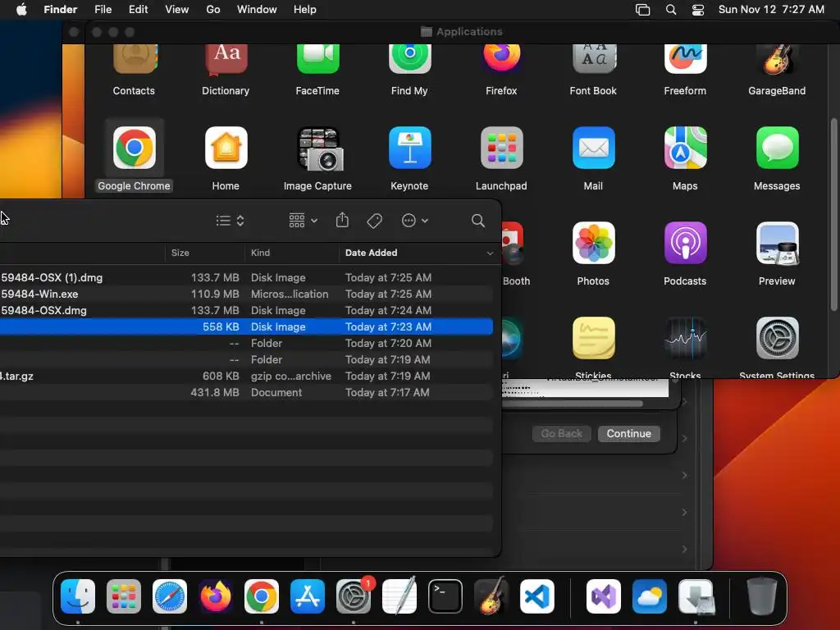Click the Stage Manager icon in menu bar
This screenshot has width=840, height=630.
click(x=642, y=10)
